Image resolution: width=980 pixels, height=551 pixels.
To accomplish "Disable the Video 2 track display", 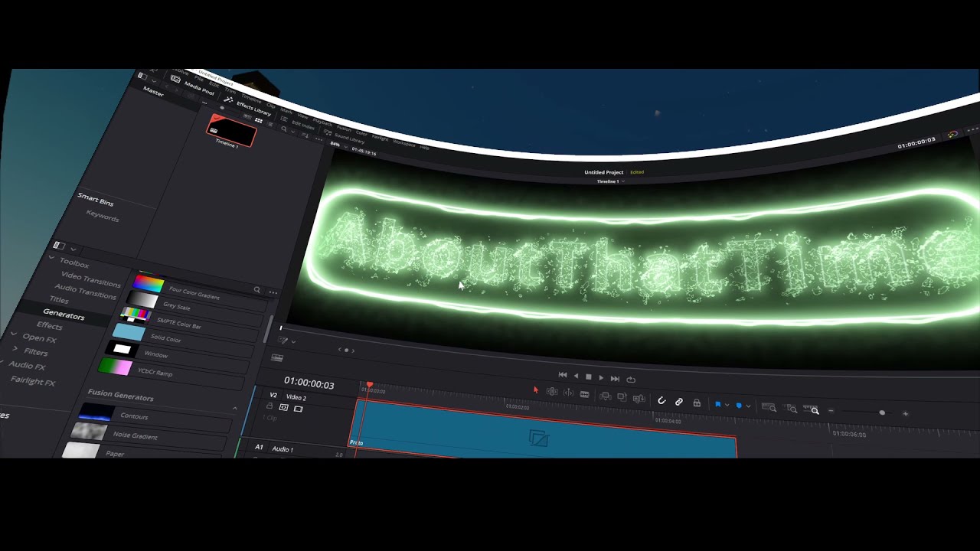I will pyautogui.click(x=298, y=409).
